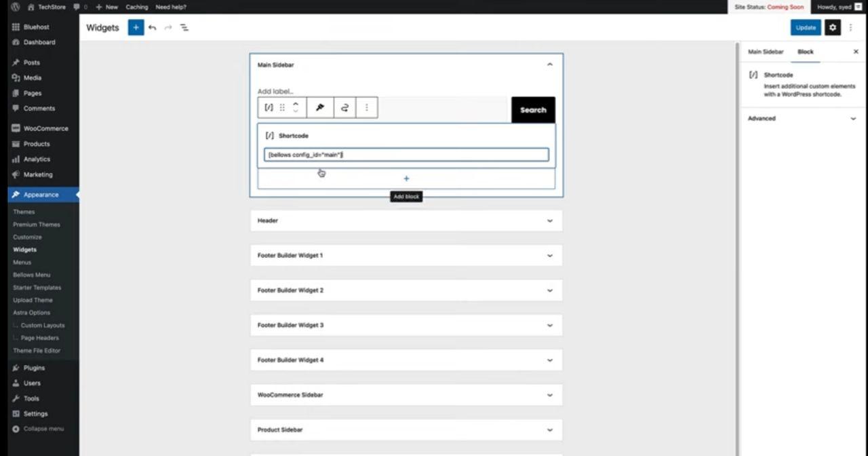
Task: Open the Caching menu in the admin bar
Action: tap(136, 7)
